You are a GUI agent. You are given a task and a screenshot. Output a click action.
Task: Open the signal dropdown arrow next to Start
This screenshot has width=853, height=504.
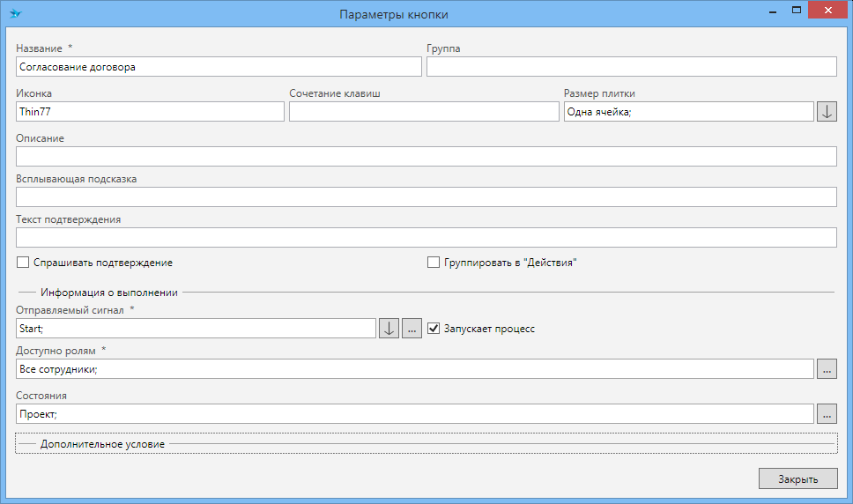[389, 329]
